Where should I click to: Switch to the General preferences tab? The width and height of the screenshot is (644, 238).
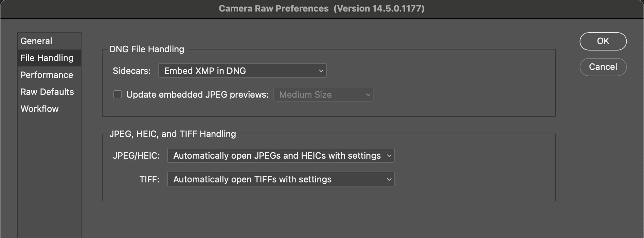pos(36,41)
